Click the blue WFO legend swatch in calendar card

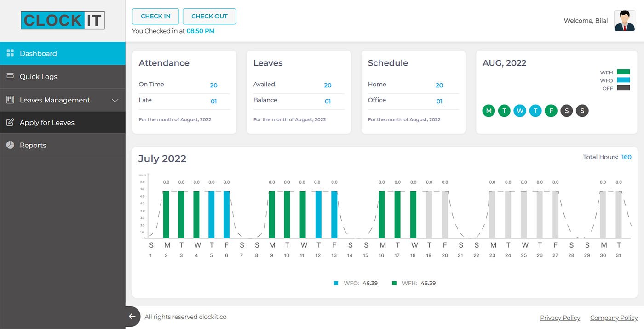[623, 80]
